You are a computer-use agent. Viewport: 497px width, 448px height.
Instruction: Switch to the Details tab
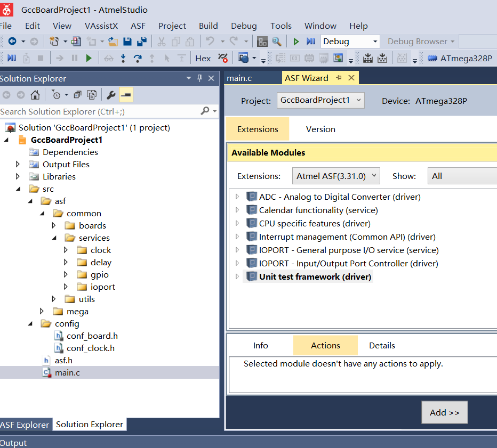tap(382, 345)
